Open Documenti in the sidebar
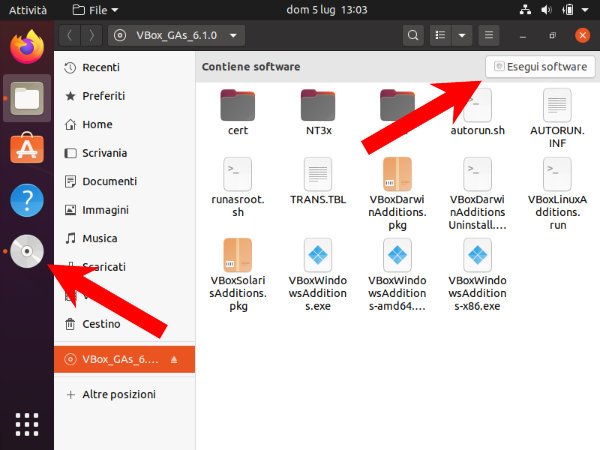The image size is (600, 450). click(x=124, y=181)
